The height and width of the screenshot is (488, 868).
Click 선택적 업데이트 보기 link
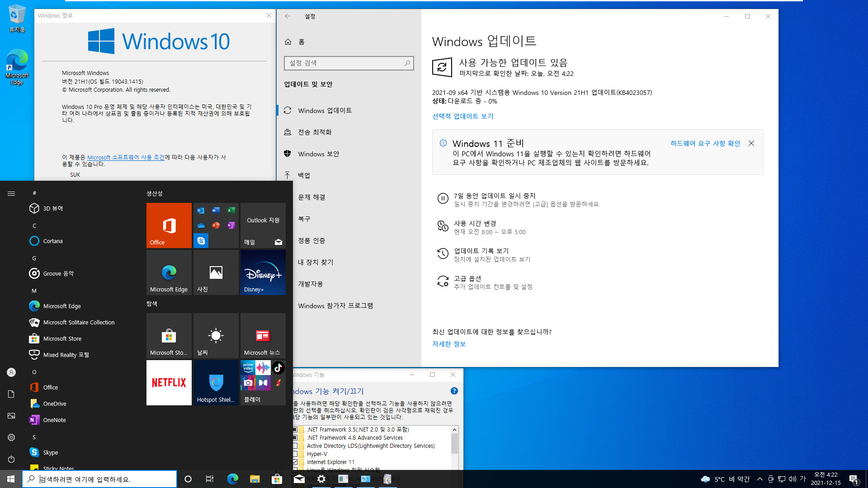click(462, 116)
